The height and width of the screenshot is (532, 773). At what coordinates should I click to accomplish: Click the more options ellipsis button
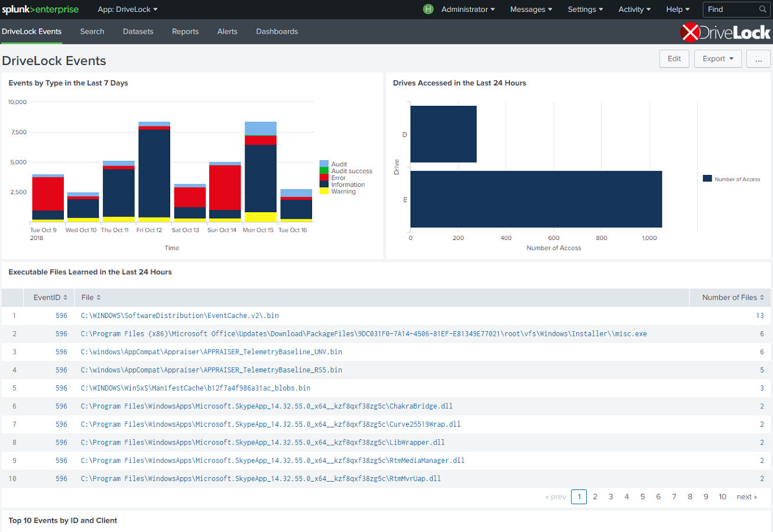pyautogui.click(x=758, y=59)
